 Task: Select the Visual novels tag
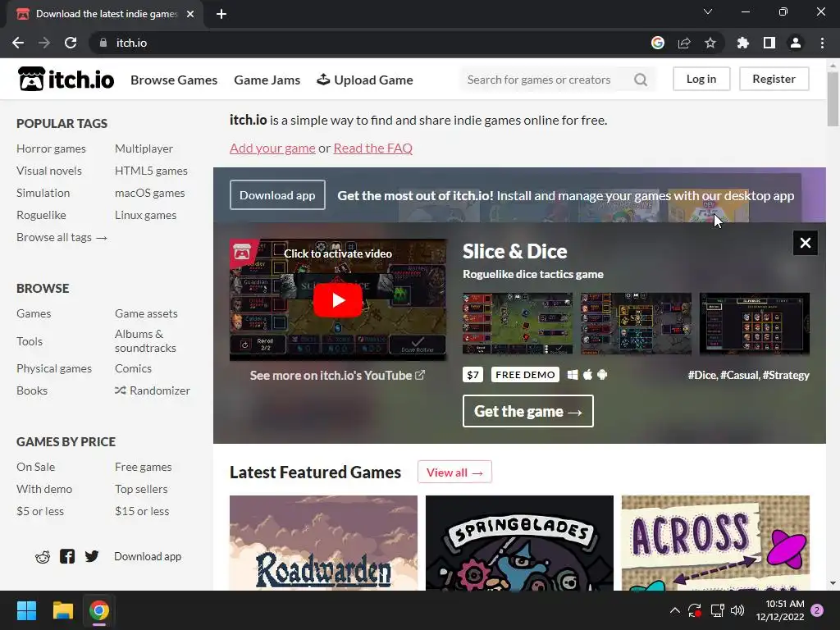pos(49,171)
